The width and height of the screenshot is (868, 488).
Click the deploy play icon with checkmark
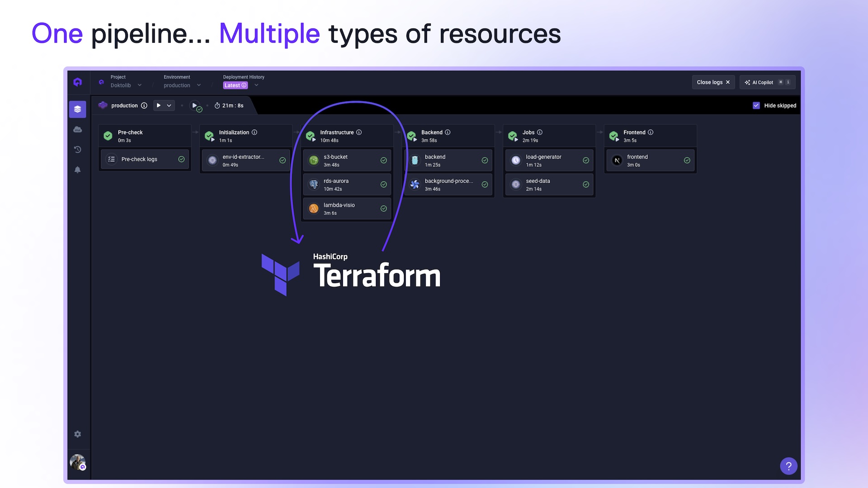pyautogui.click(x=195, y=106)
